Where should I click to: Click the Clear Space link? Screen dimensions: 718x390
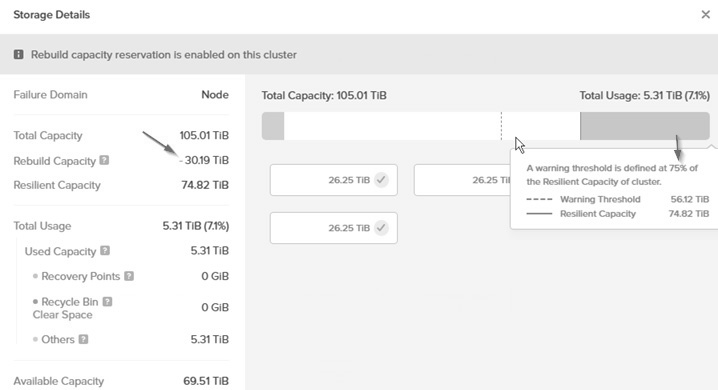pos(62,315)
